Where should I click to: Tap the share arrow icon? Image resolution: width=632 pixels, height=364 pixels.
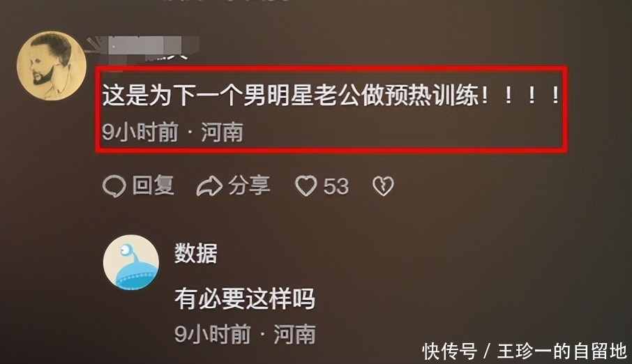[x=209, y=186]
